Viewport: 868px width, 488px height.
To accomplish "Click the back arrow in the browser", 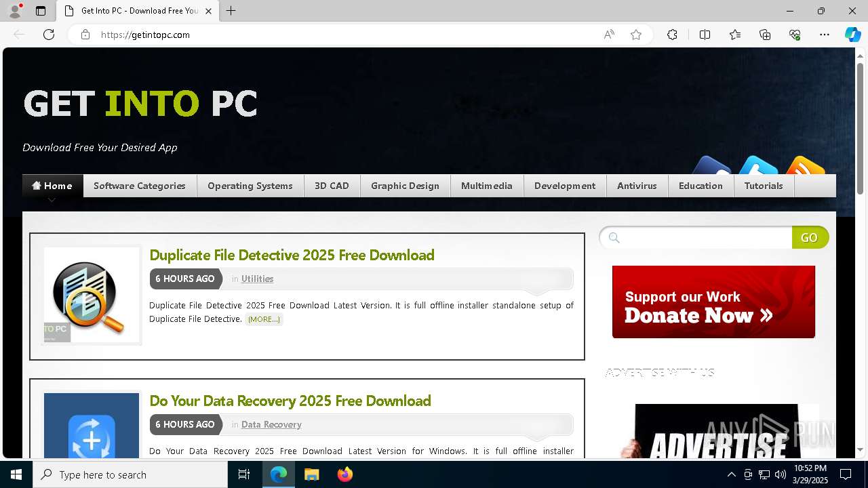I will 19,35.
